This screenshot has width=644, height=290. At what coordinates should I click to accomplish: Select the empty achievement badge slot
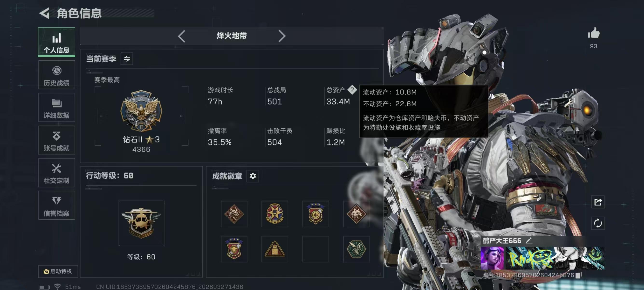point(315,249)
